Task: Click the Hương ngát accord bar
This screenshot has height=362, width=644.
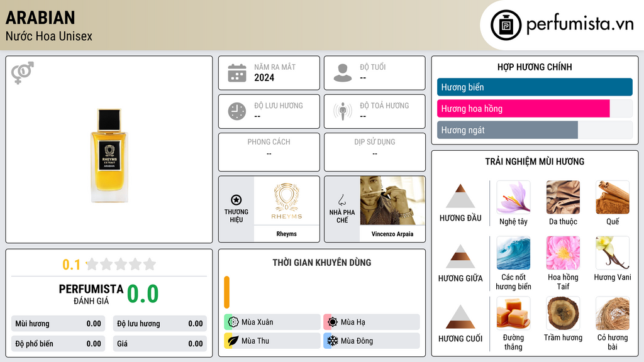Action: [x=535, y=129]
